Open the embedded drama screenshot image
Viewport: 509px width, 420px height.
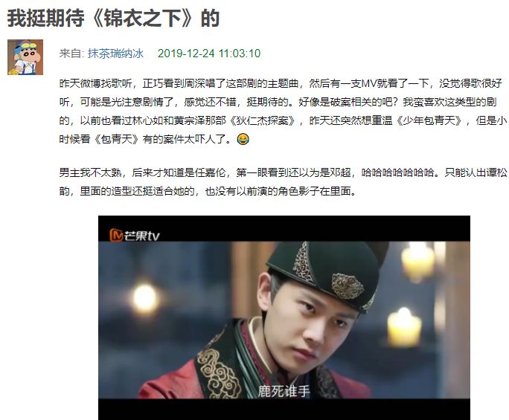pos(284,318)
